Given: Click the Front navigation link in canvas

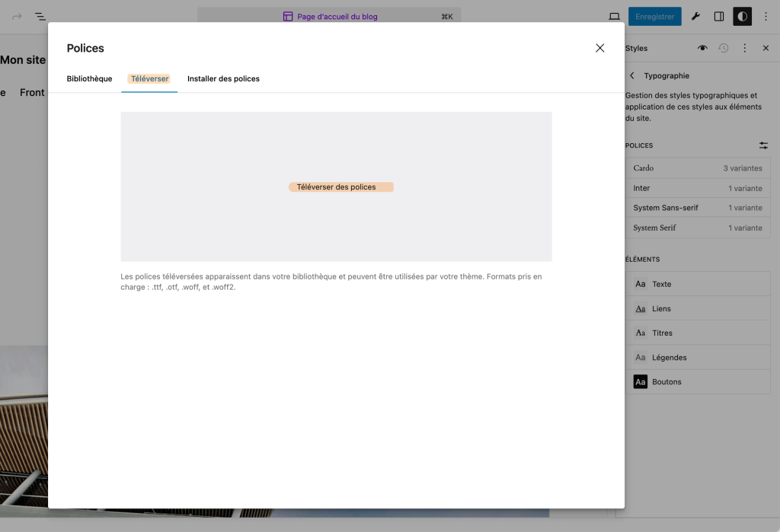Looking at the screenshot, I should tap(32, 93).
